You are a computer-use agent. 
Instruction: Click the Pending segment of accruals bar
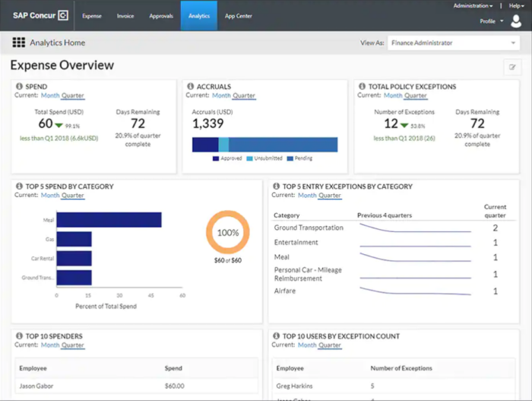(283, 145)
